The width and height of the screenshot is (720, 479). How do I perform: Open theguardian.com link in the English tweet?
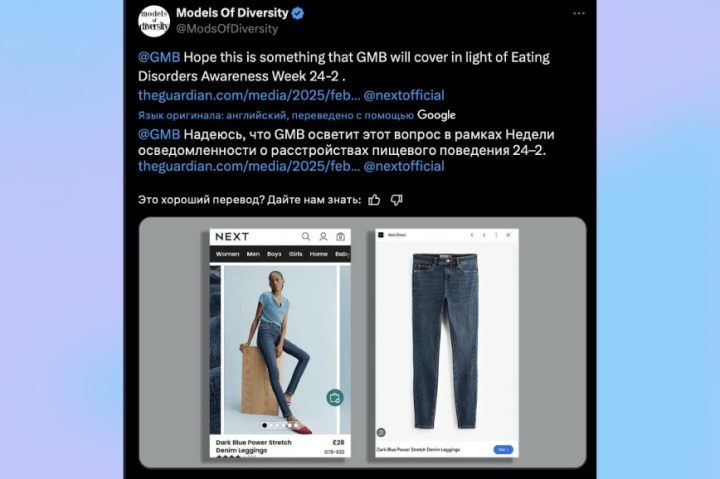249,95
